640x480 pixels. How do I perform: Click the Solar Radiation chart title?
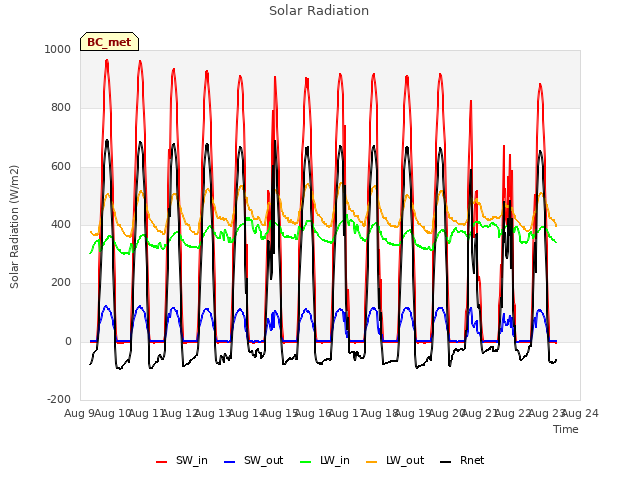(x=319, y=11)
